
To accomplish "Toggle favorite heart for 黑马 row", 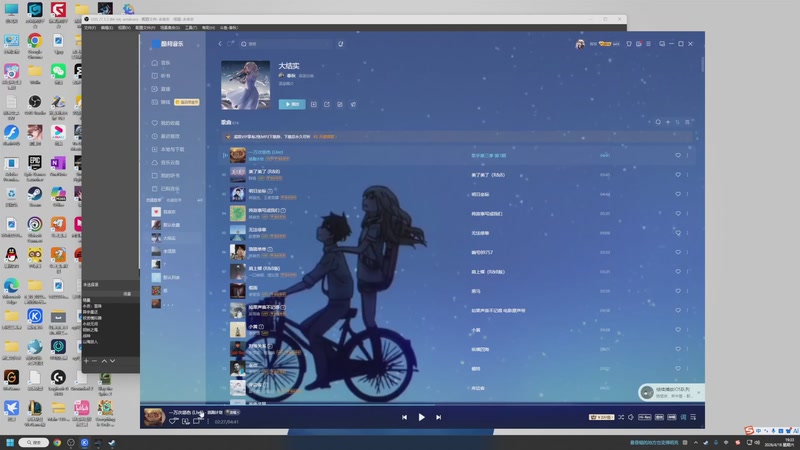I will (x=678, y=291).
